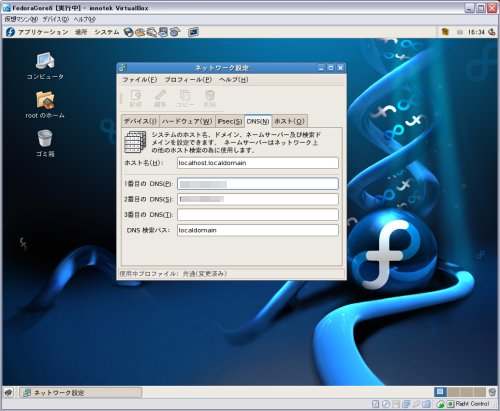Minimize the network settings window
This screenshot has width=500, height=411.
321,68
